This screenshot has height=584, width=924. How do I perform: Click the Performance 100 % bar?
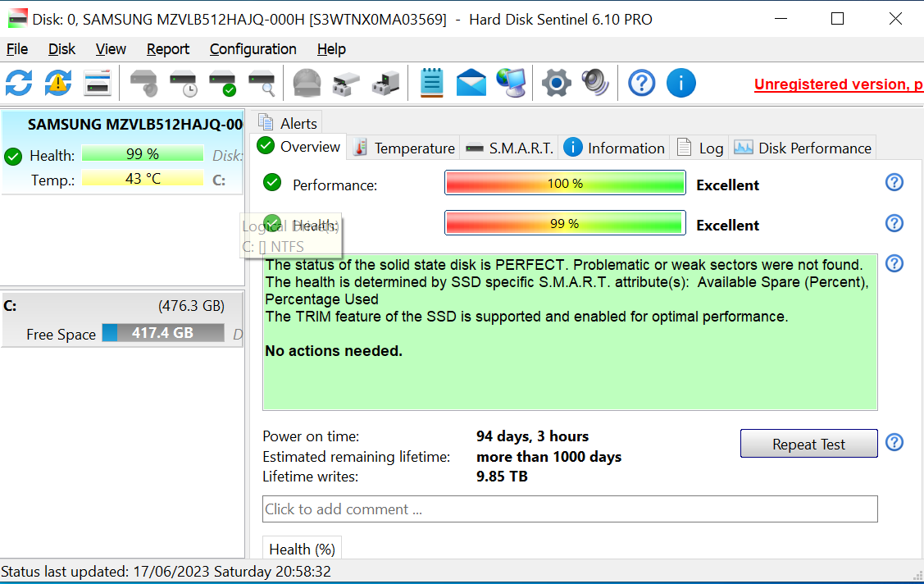[565, 183]
